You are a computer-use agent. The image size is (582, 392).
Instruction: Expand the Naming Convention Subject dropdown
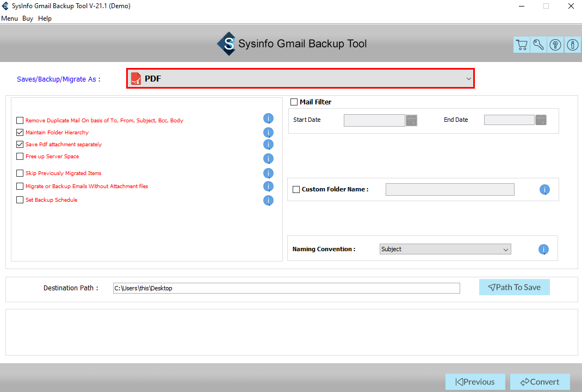pyautogui.click(x=445, y=249)
